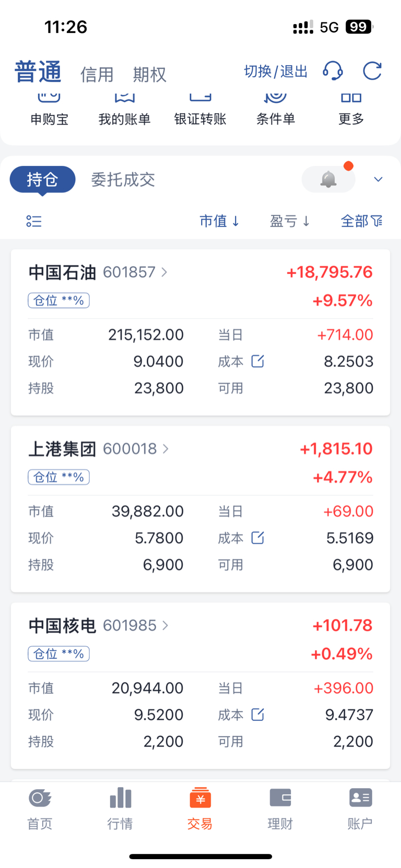Refresh holdings with circular arrow icon
This screenshot has width=401, height=868.
[x=372, y=70]
